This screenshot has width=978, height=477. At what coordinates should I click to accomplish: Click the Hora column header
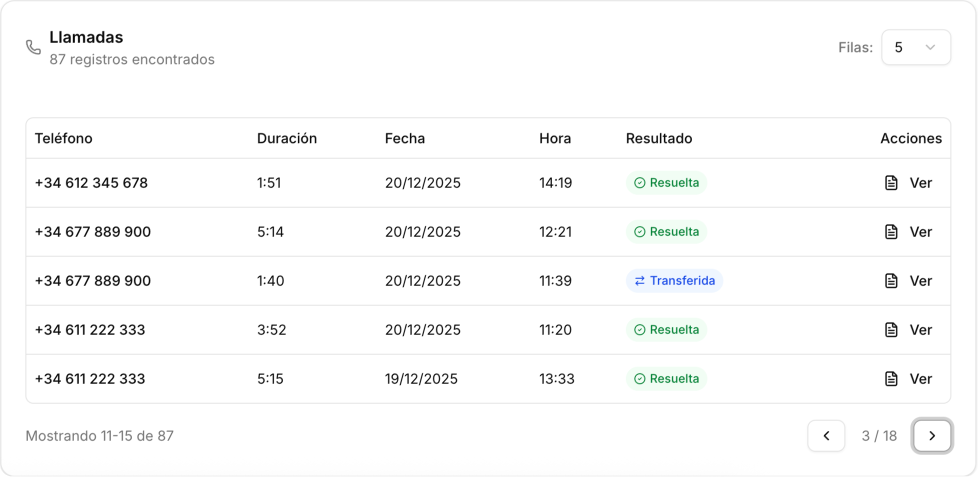555,139
